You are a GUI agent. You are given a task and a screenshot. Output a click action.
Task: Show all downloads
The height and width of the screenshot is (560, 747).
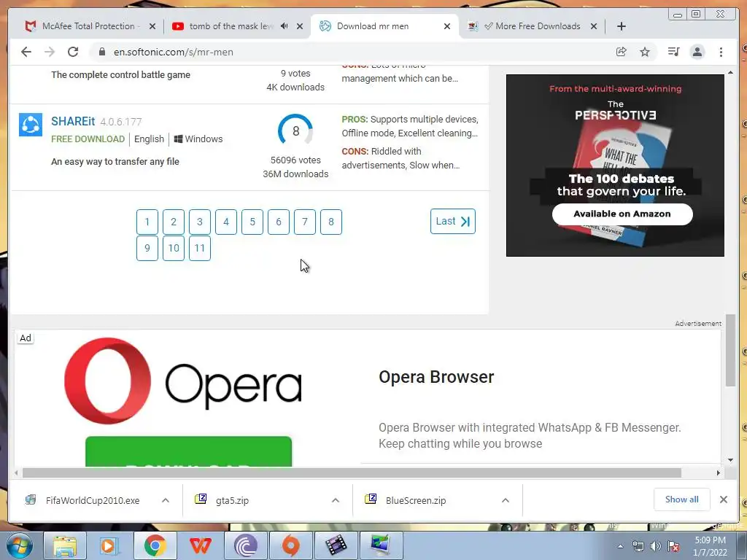(x=682, y=499)
